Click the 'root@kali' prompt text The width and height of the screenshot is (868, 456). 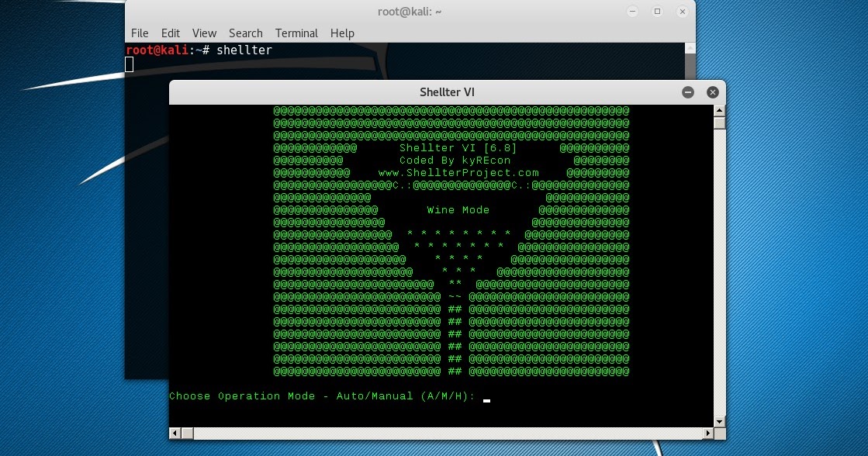click(157, 50)
